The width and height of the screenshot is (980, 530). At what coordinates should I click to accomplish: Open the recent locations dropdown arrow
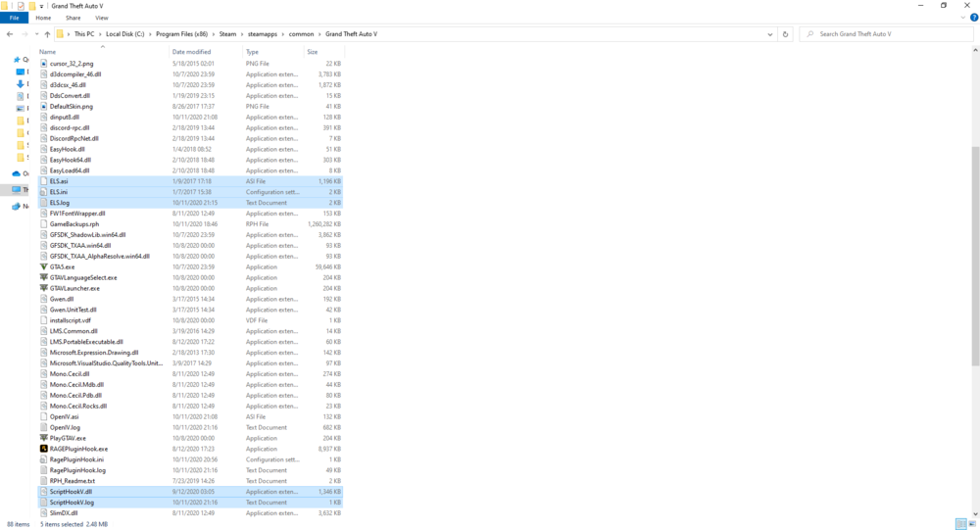pos(36,34)
